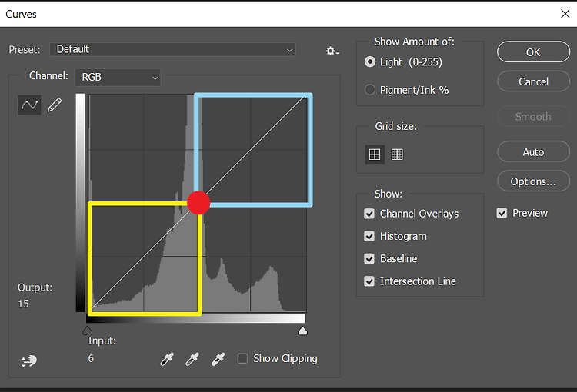
Task: Activate the on-image adjustment hand tool
Action: click(x=28, y=360)
